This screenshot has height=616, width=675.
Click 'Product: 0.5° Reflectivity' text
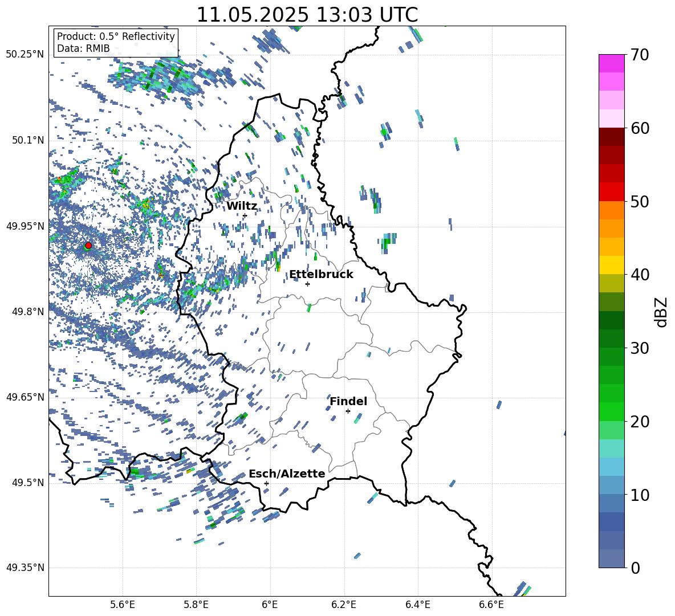pyautogui.click(x=116, y=36)
